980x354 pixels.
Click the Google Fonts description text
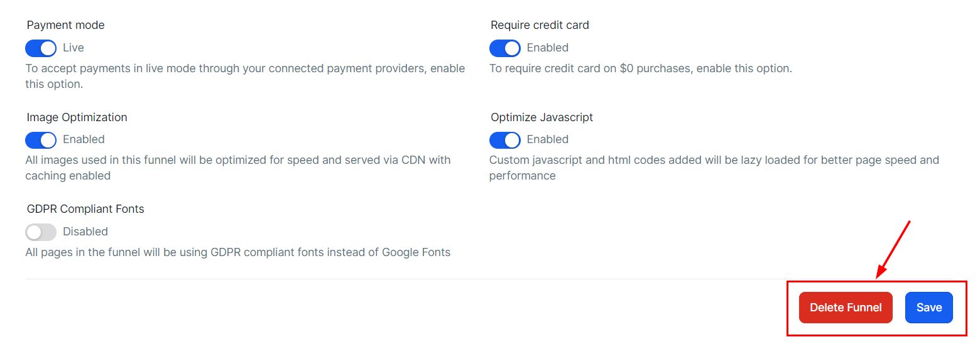[237, 252]
